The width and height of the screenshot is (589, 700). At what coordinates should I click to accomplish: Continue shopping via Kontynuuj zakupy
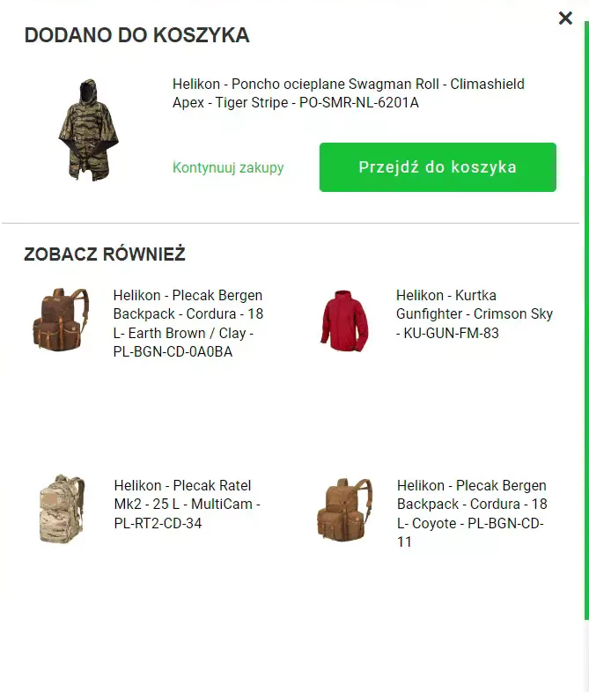click(228, 167)
